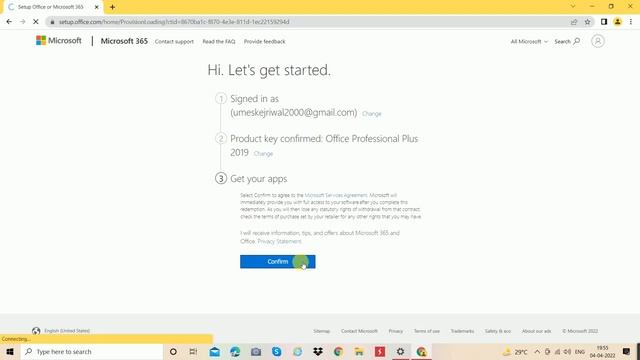Open the Chrome profile avatar
The image size is (640, 360).
pyautogui.click(x=618, y=22)
